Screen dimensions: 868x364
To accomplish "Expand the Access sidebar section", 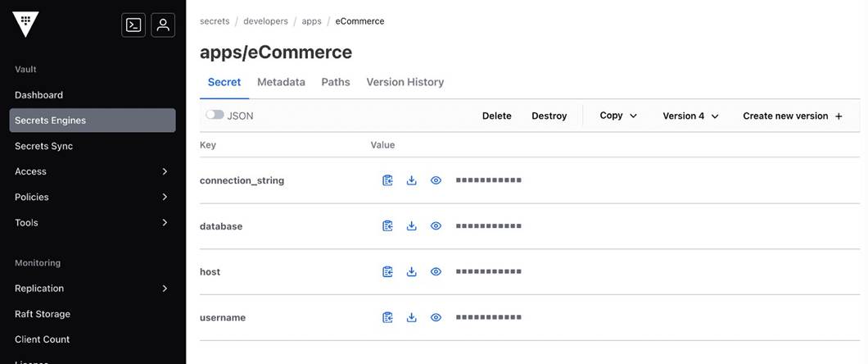I will point(93,171).
